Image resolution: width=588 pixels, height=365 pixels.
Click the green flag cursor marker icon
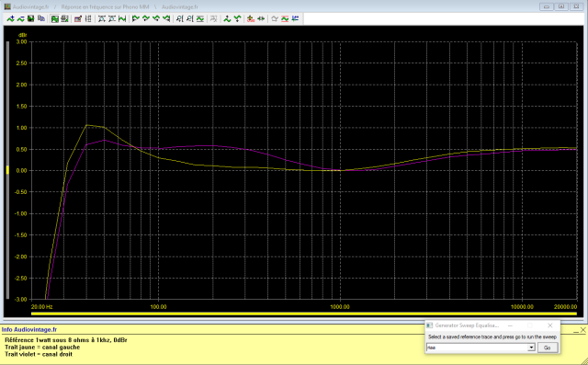click(x=135, y=18)
